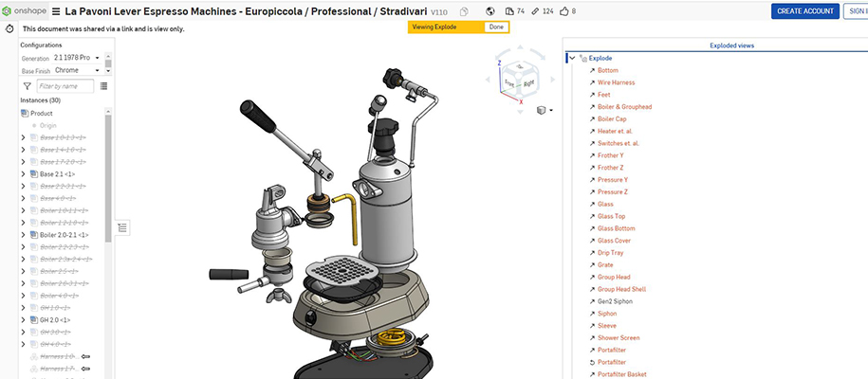Click the Viewing Explode label
The image size is (868, 379).
coord(434,27)
